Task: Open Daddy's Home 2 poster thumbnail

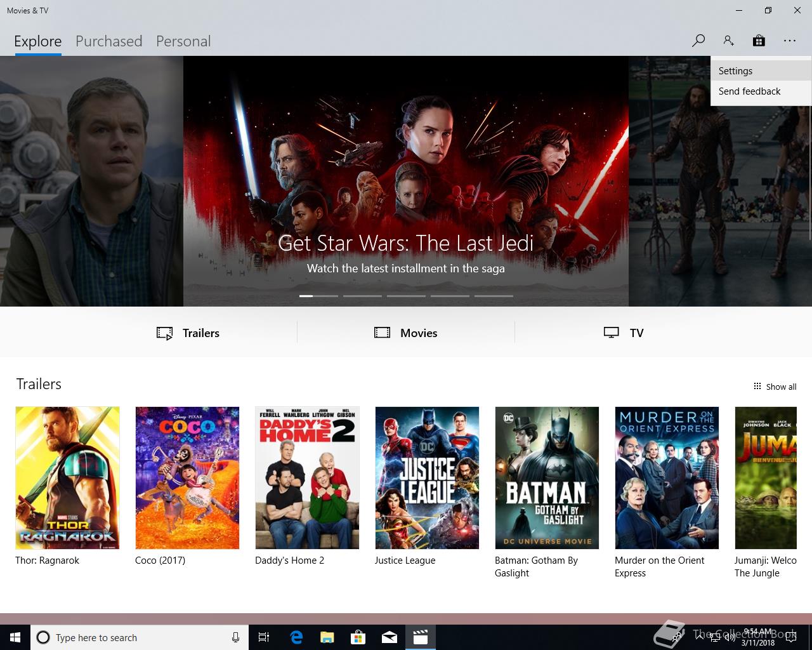Action: (x=307, y=478)
